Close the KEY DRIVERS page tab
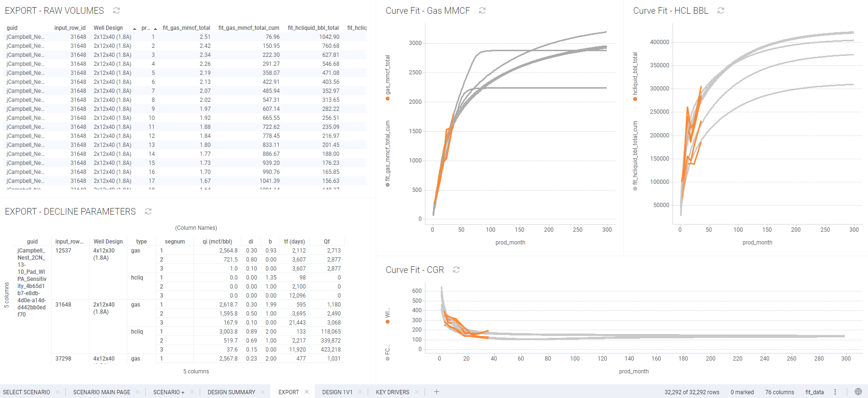Viewport: 868px width, 398px height. [417, 392]
